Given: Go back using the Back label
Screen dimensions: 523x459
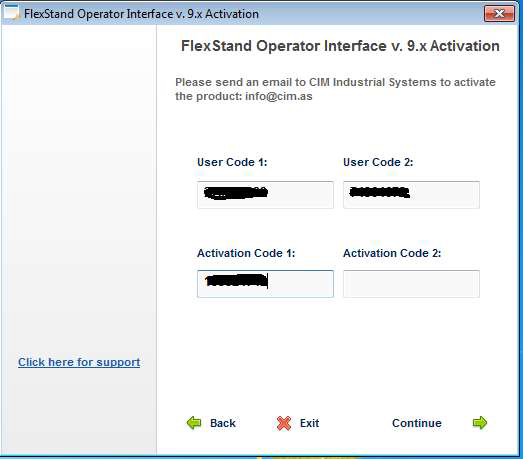Looking at the screenshot, I should tap(223, 423).
